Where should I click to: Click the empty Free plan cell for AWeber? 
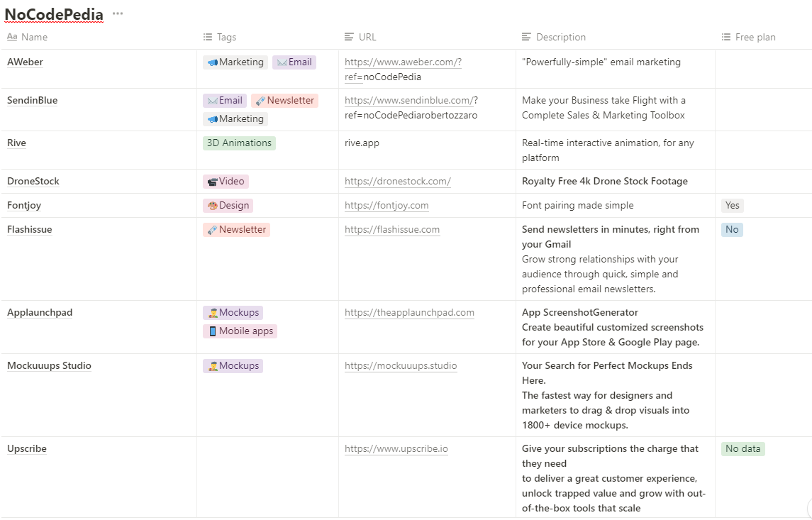[x=764, y=69]
